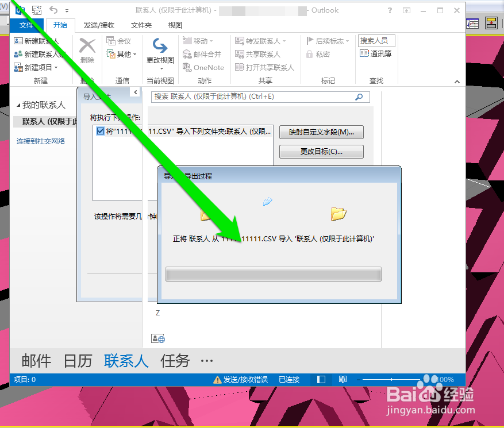Go to Calendar (日历) navigation

click(x=78, y=361)
